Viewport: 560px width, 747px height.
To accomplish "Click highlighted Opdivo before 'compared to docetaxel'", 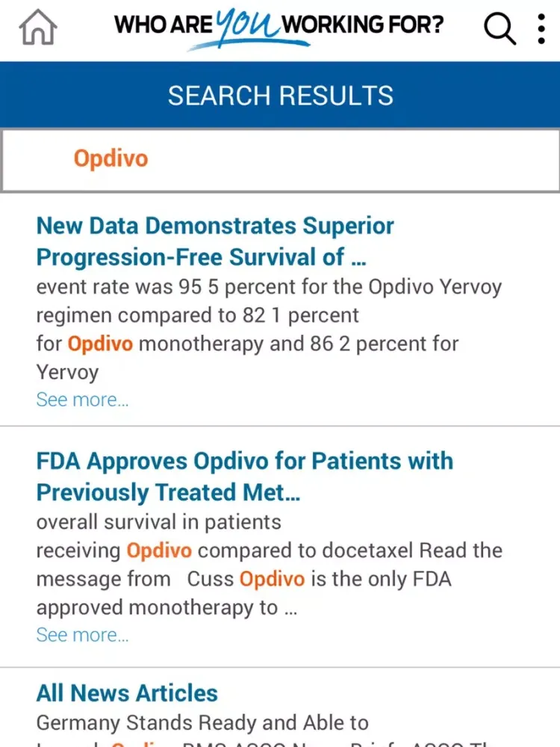I will [x=159, y=551].
